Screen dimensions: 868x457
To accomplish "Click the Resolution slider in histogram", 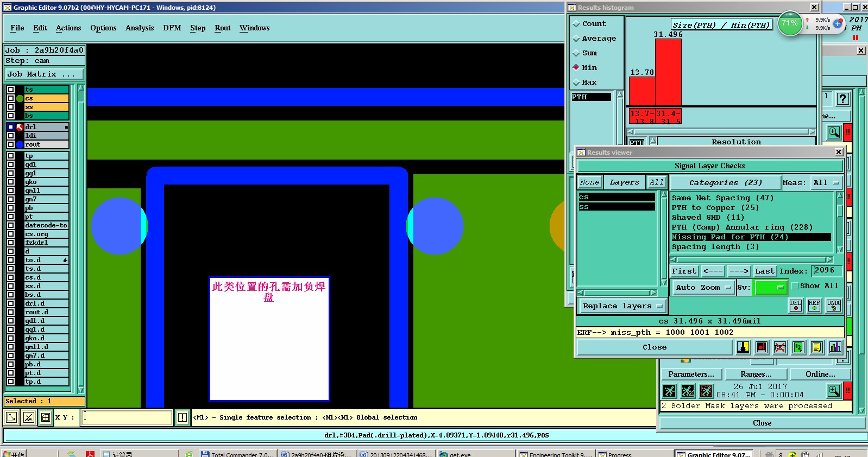I will [x=721, y=131].
